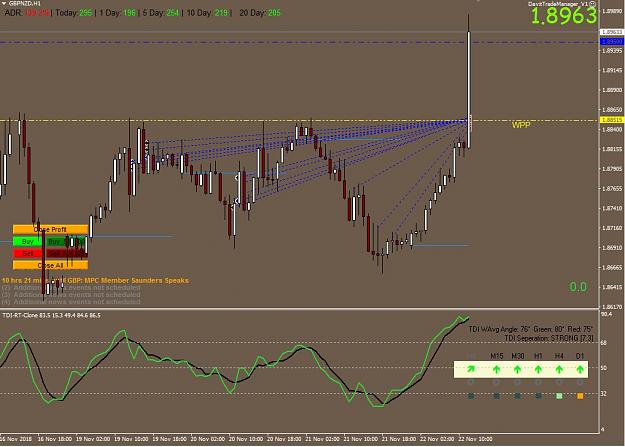Click the green 0.0 profit readout
Image resolution: width=625 pixels, height=447 pixels.
click(x=578, y=287)
